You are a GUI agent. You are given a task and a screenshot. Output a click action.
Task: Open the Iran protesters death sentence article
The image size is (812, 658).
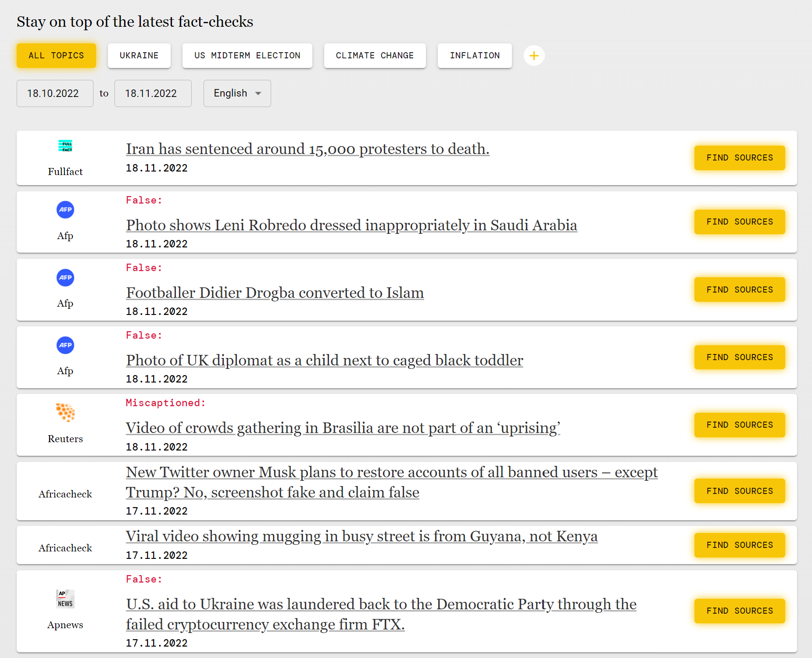tap(308, 149)
